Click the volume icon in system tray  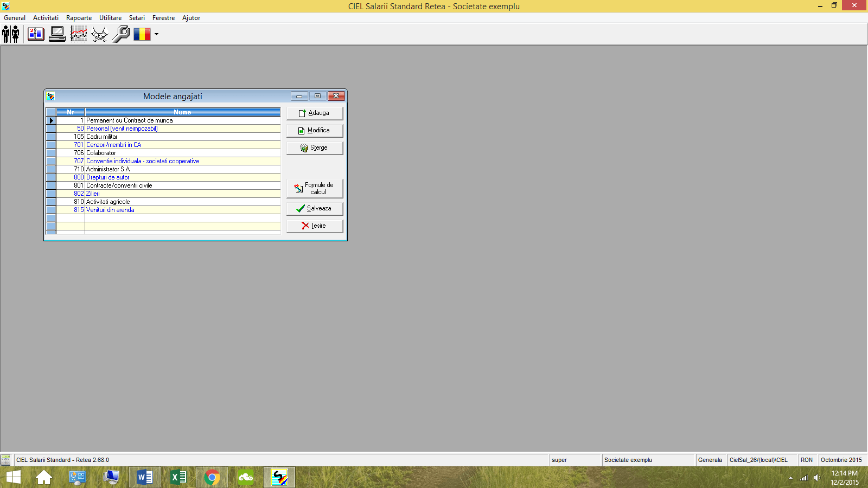pyautogui.click(x=817, y=478)
